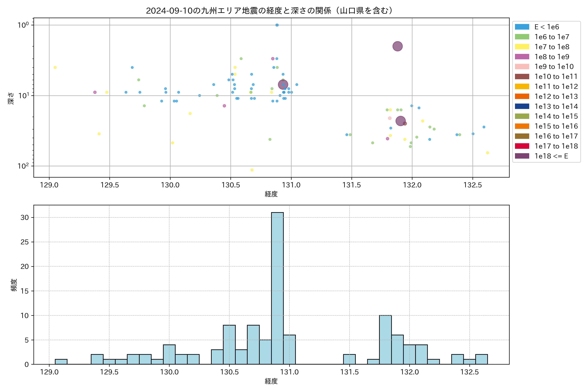The width and height of the screenshot is (588, 392).
Task: Click the navy '1e13 to 1e14' legend swatch
Action: point(522,106)
